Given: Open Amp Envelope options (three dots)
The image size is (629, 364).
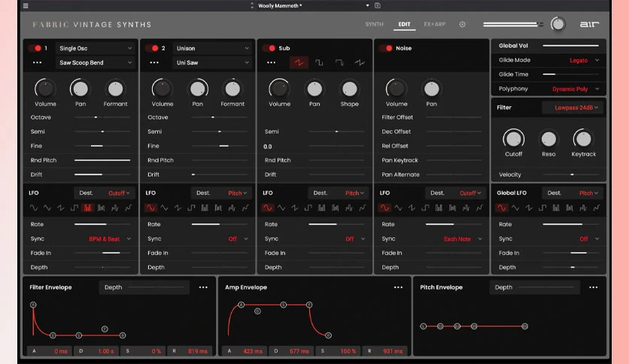Looking at the screenshot, I should [398, 287].
